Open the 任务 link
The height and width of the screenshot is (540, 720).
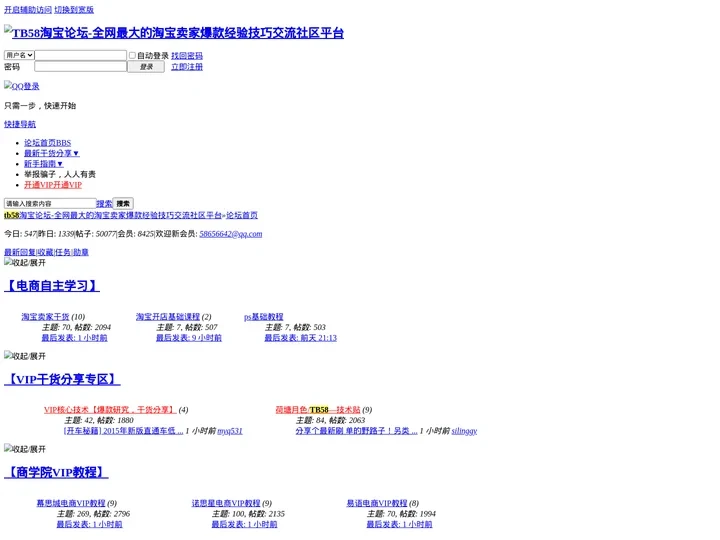[62, 253]
